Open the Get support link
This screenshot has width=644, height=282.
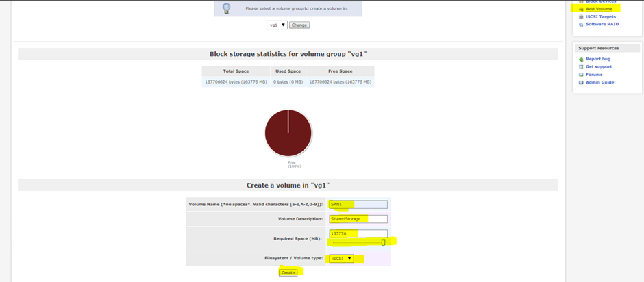tap(599, 66)
